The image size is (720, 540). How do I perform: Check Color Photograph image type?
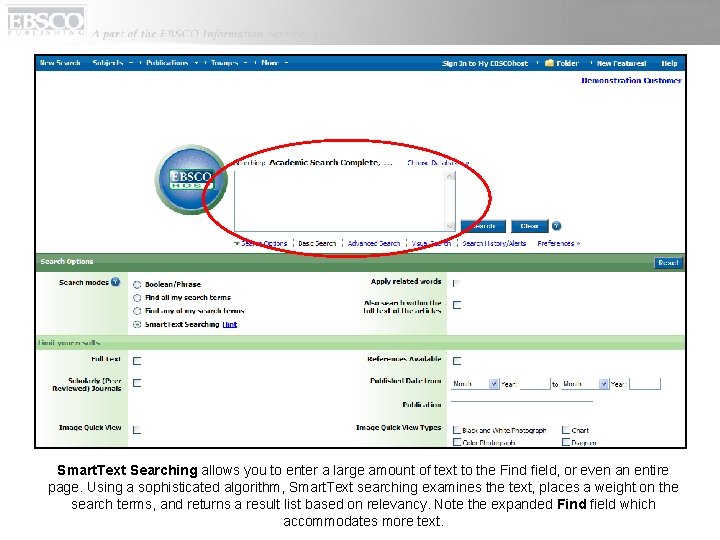456,442
